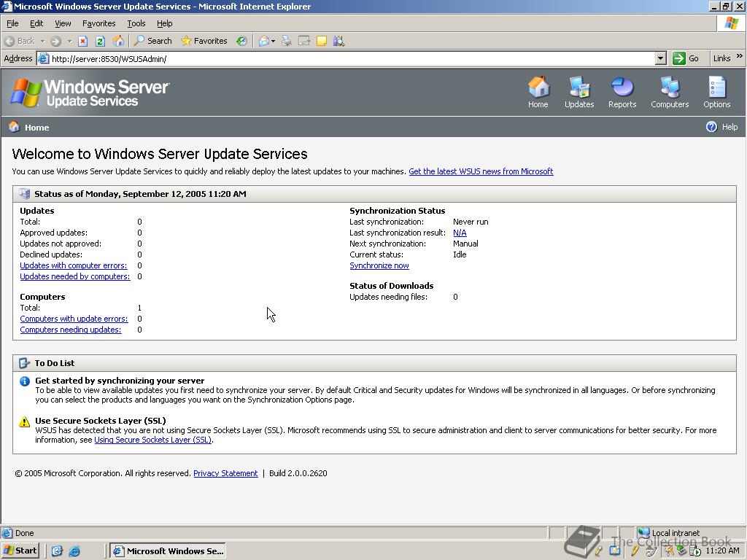Click the 'Idle' current status value

pyautogui.click(x=460, y=254)
